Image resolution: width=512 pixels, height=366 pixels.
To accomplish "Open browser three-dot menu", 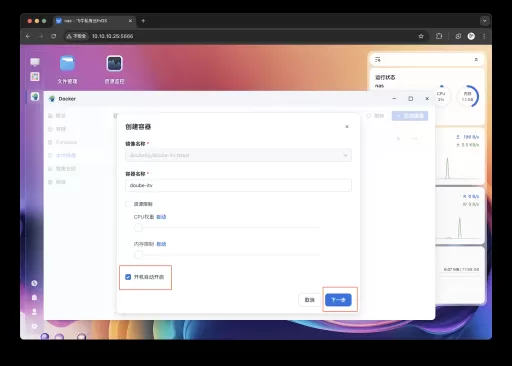I will point(484,36).
